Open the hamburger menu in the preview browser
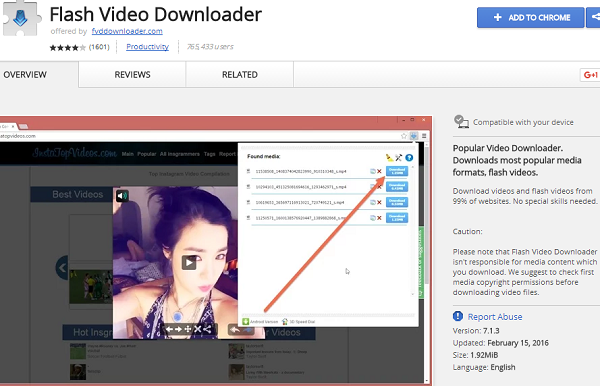Screen dimensions: 600x386 (424, 136)
